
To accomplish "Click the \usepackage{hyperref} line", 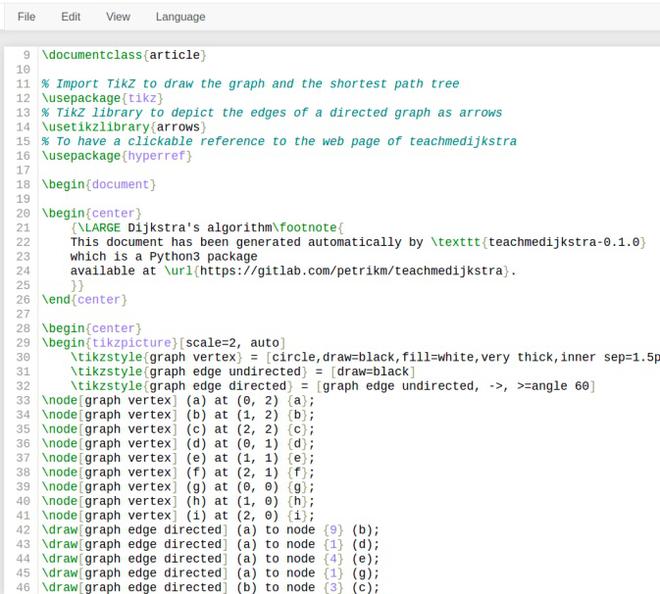I will [x=117, y=156].
